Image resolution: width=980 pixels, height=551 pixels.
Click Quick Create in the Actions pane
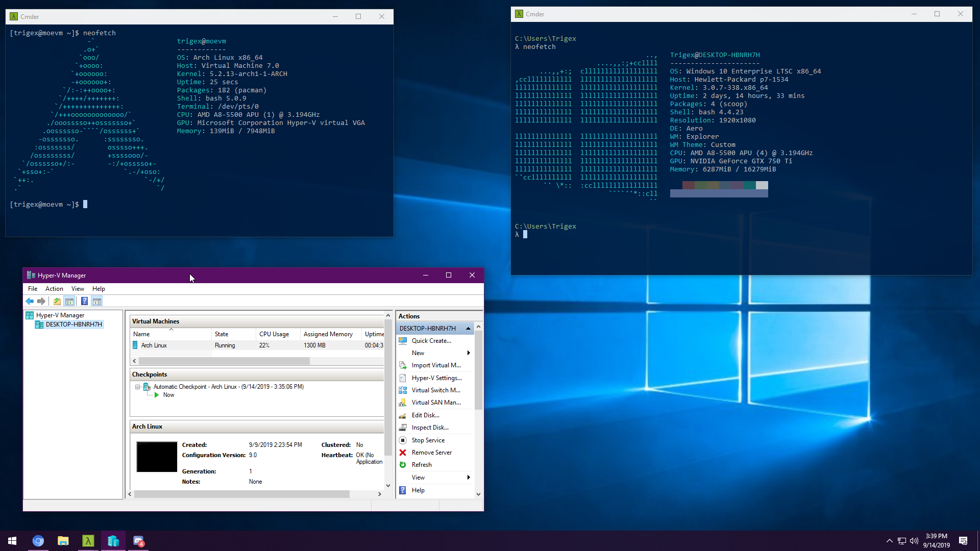pyautogui.click(x=431, y=341)
